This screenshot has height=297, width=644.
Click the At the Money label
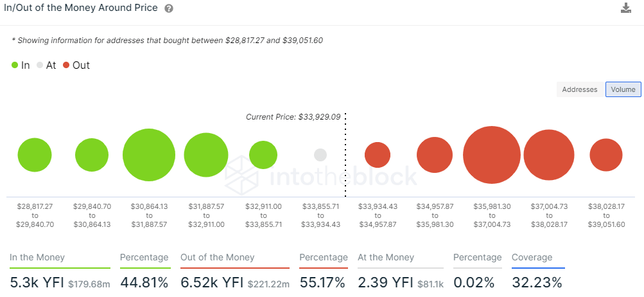tap(387, 257)
